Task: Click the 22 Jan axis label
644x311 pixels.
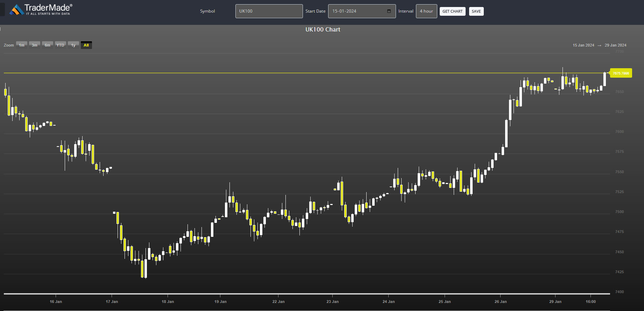Action: pyautogui.click(x=278, y=302)
